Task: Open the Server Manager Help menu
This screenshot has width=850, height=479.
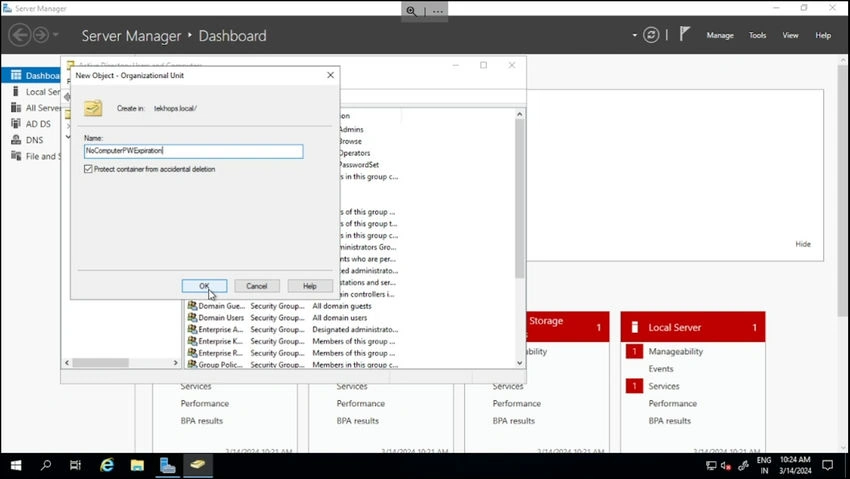Action: [x=823, y=35]
